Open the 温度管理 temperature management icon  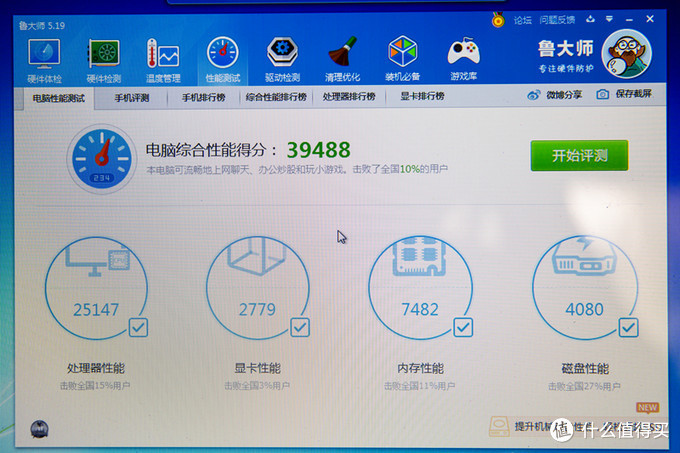click(x=163, y=54)
